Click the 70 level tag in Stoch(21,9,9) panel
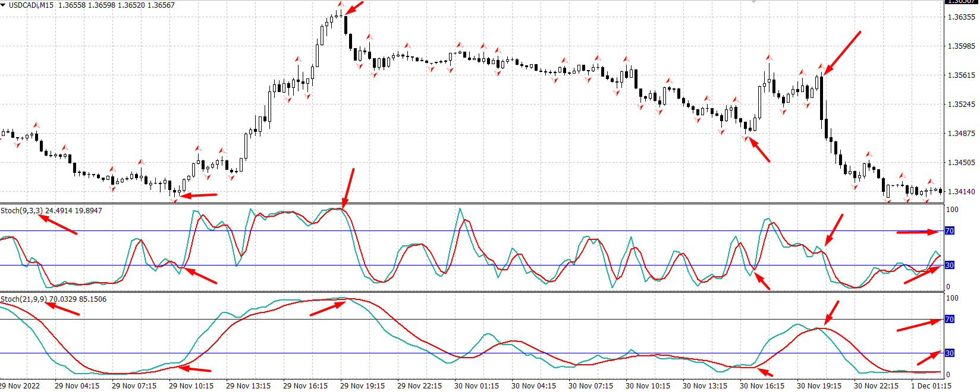Viewport: 980px width, 392px height. click(950, 319)
